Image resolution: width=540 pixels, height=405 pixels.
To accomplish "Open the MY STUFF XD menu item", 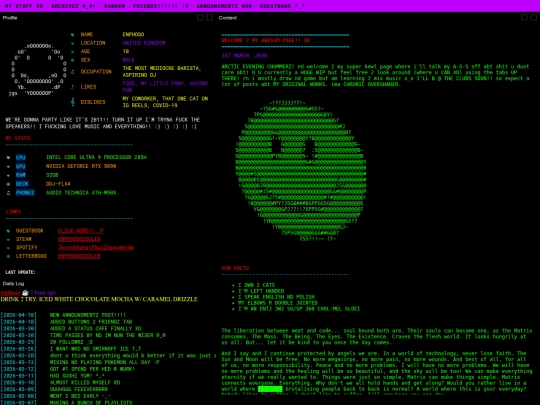I will click(24, 6).
